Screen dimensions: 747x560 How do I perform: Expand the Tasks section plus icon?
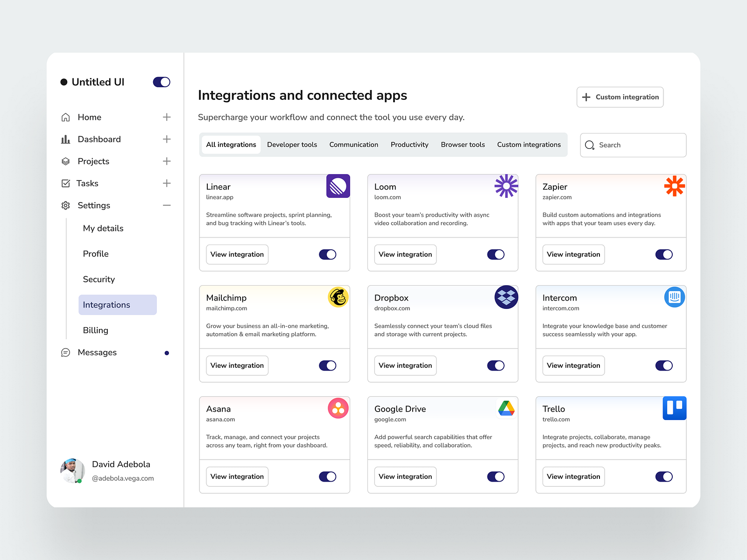tap(167, 183)
